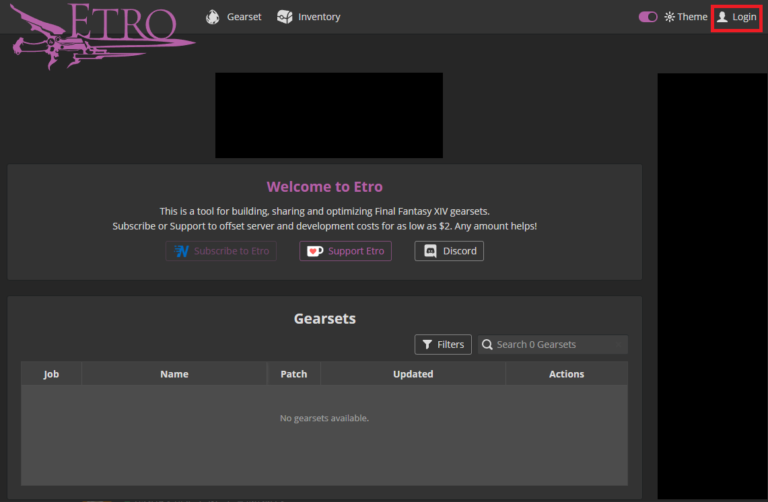Open the Inventory menu
This screenshot has height=502, width=768.
click(319, 17)
